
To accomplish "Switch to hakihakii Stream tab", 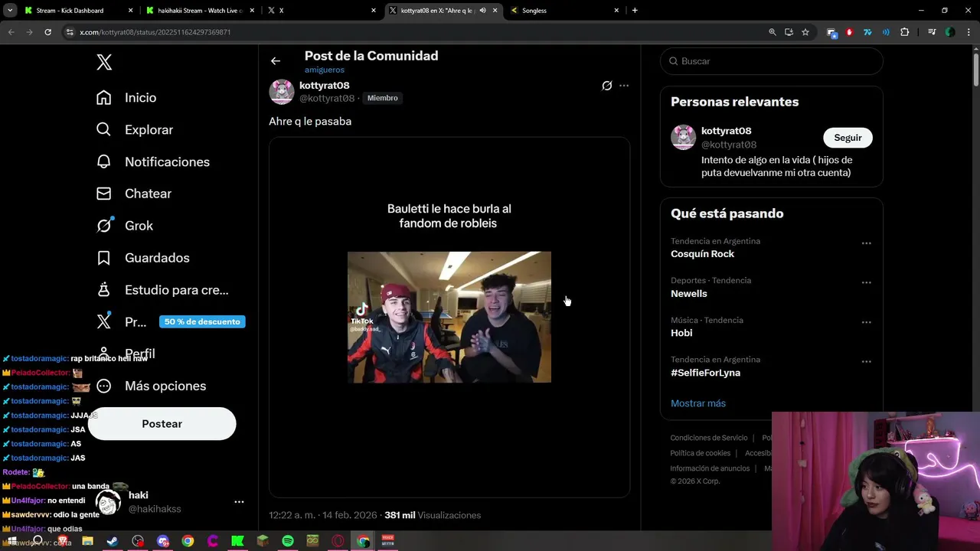I will (199, 11).
